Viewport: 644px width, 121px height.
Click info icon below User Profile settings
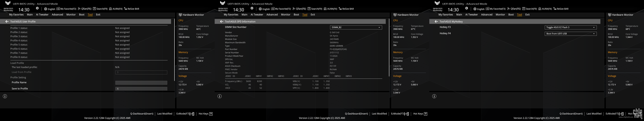(x=5, y=96)
